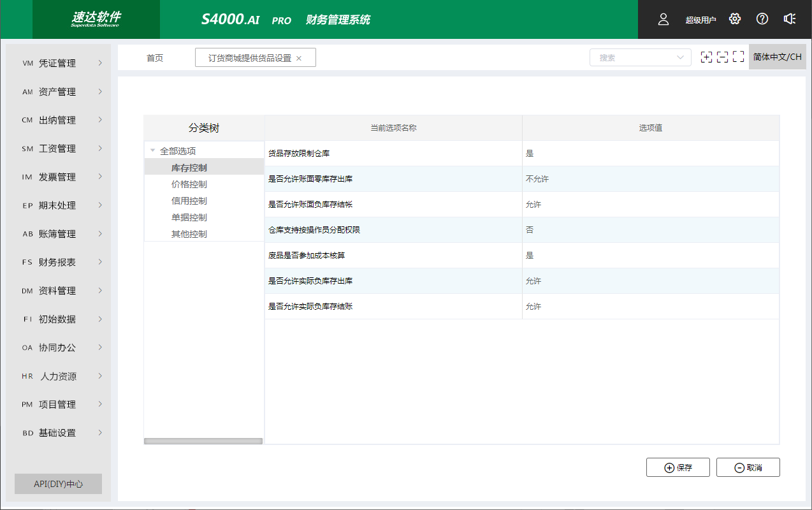
Task: Close the 订货商城提供货品设置 tab
Action: pos(299,58)
